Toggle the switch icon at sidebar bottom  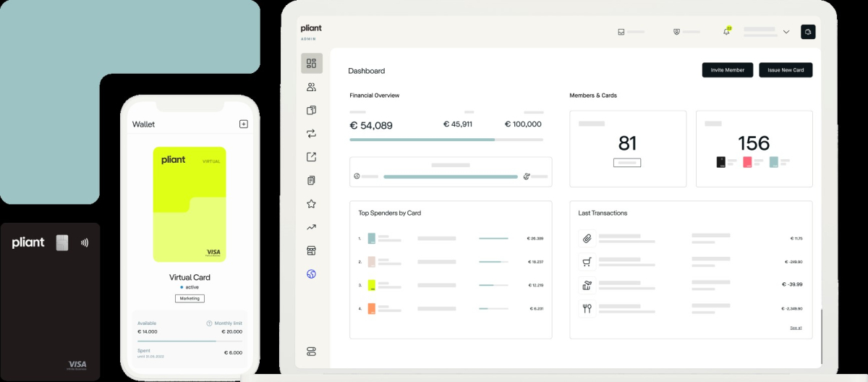(312, 352)
